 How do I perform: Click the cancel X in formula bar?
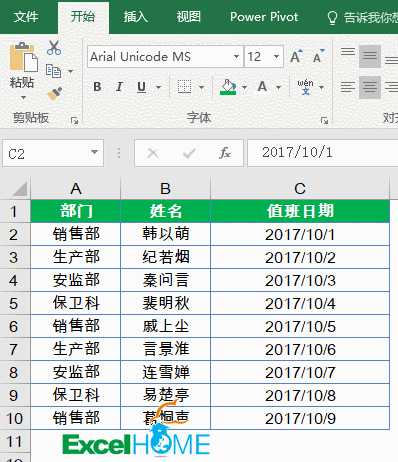153,153
